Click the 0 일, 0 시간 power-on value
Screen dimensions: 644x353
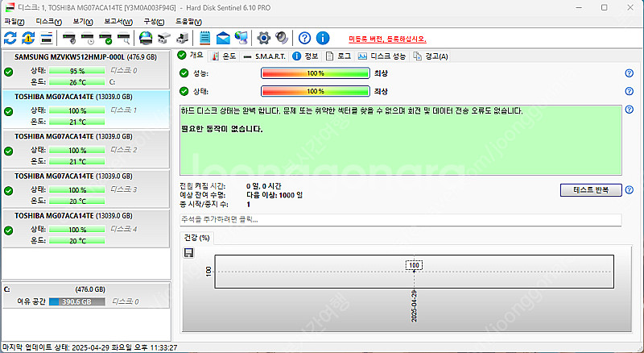point(264,186)
